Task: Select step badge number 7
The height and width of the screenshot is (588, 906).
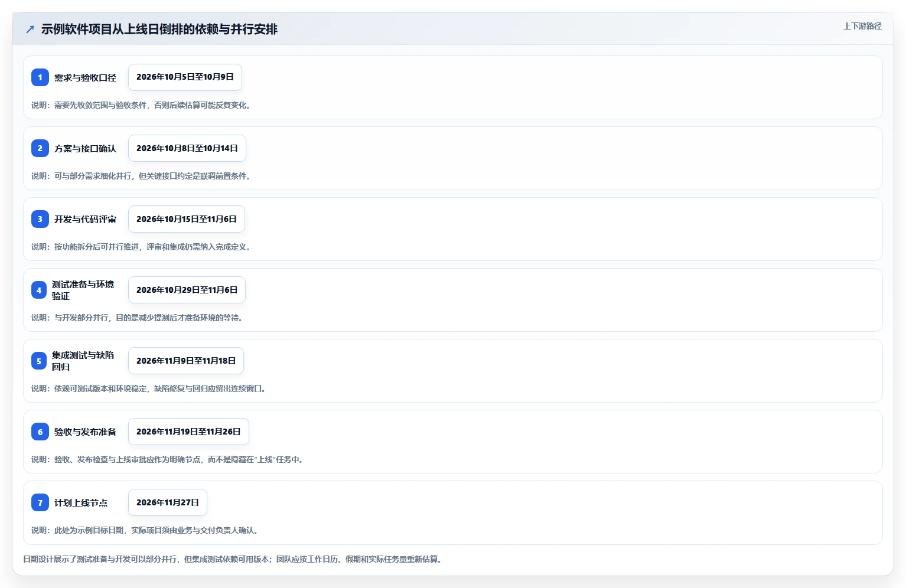Action: [40, 502]
